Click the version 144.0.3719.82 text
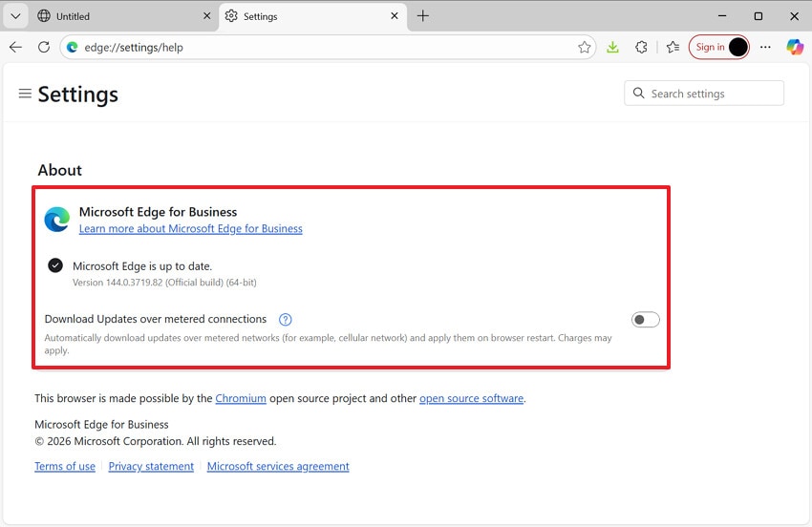This screenshot has height=527, width=812. (164, 283)
